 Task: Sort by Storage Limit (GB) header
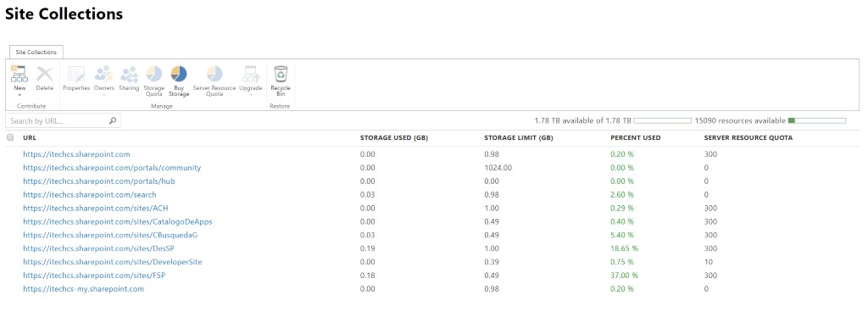coord(519,137)
